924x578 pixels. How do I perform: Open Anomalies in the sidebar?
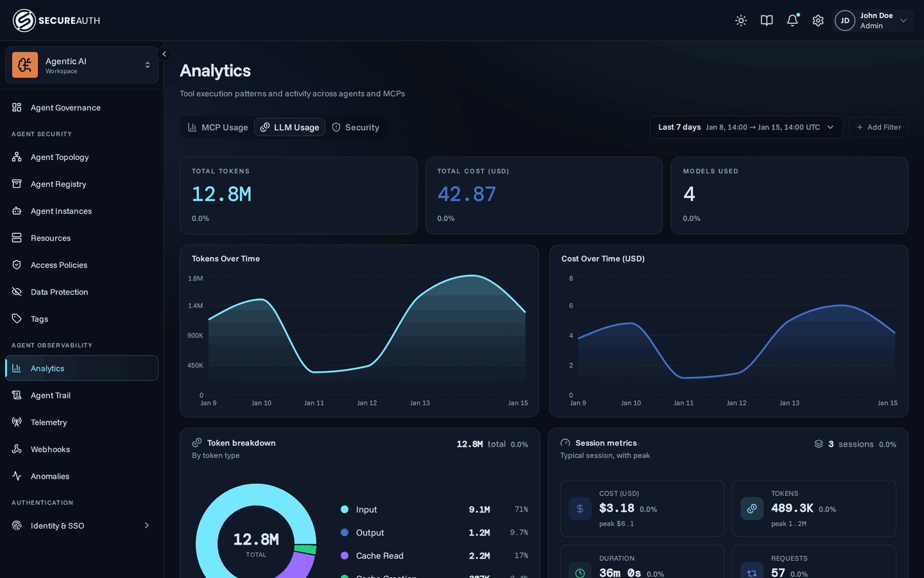[81, 476]
